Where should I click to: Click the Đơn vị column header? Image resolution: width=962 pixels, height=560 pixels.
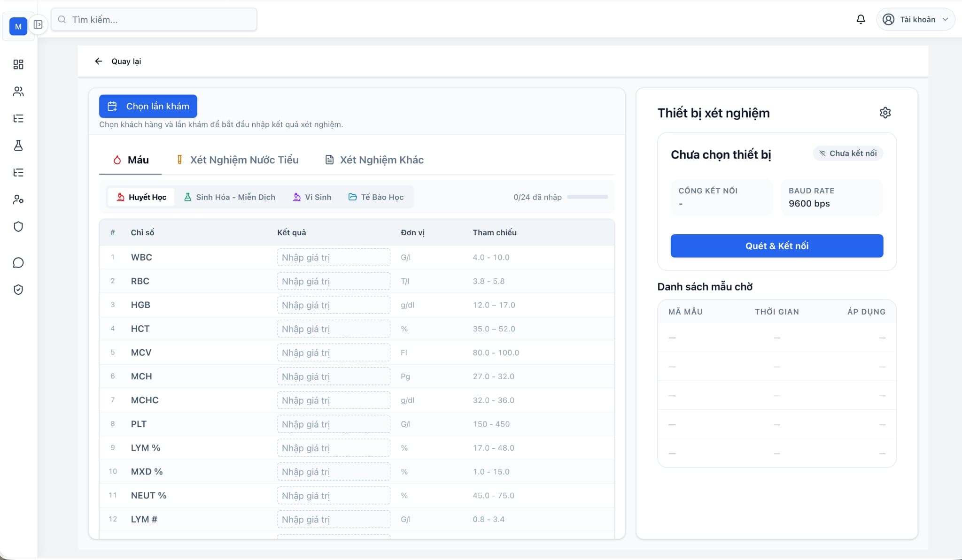[x=412, y=232]
